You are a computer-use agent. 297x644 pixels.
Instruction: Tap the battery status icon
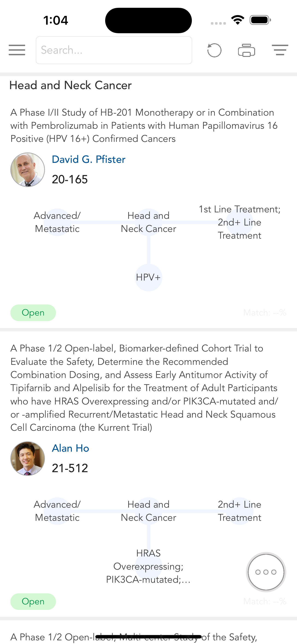[x=260, y=20]
